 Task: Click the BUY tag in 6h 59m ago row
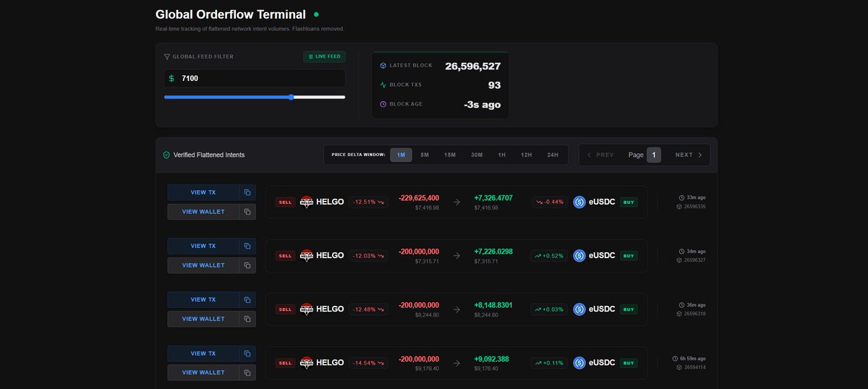tap(629, 363)
